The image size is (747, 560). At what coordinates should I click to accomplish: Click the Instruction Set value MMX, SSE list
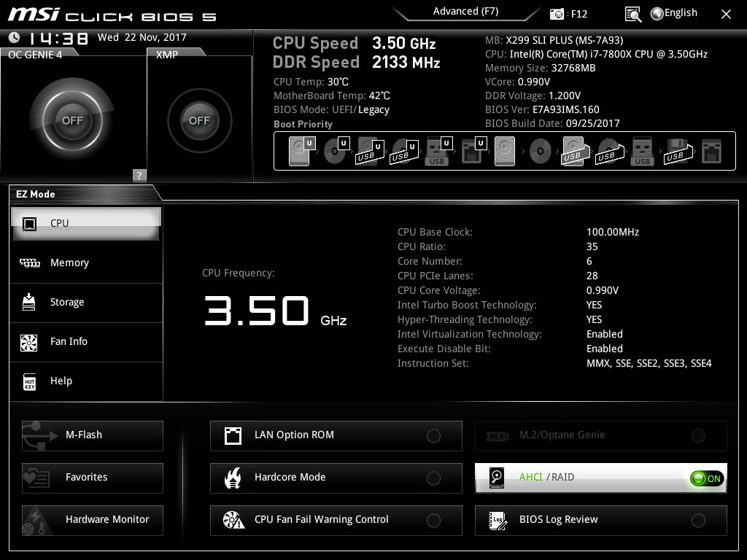click(649, 363)
